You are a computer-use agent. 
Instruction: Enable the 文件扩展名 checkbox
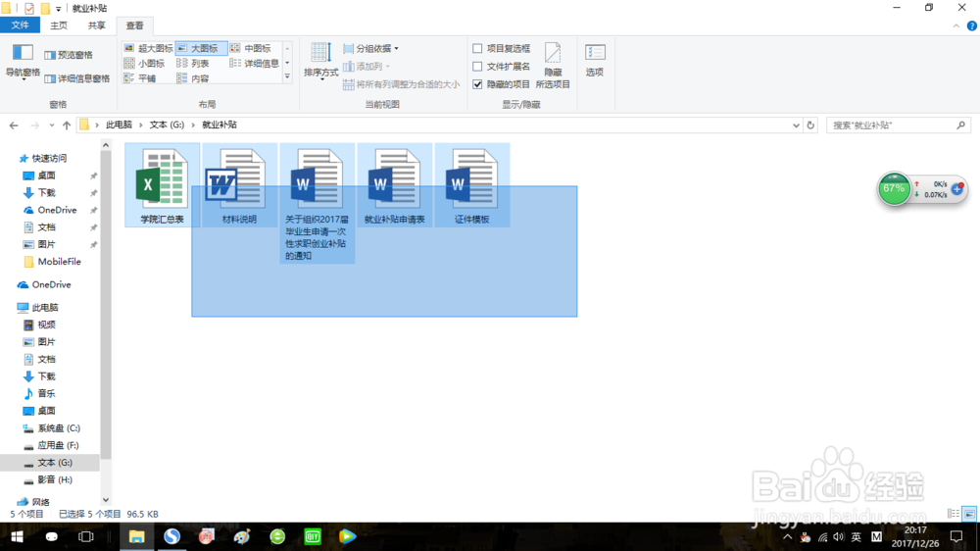coord(477,67)
